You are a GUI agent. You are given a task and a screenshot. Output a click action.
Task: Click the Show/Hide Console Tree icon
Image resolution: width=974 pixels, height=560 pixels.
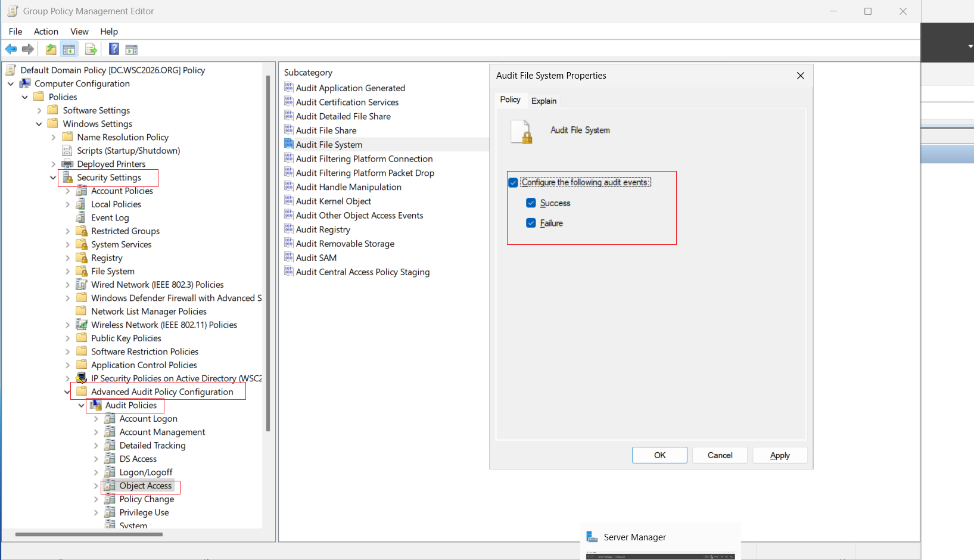[69, 49]
